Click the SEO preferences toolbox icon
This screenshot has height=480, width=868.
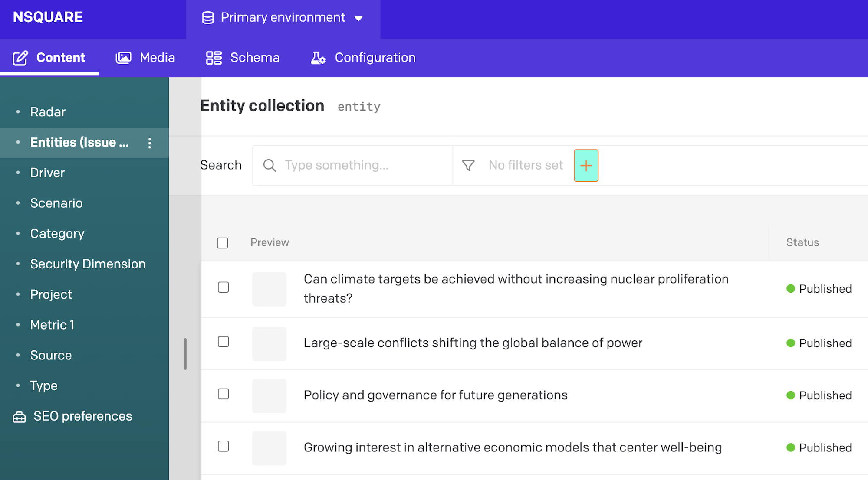tap(19, 417)
